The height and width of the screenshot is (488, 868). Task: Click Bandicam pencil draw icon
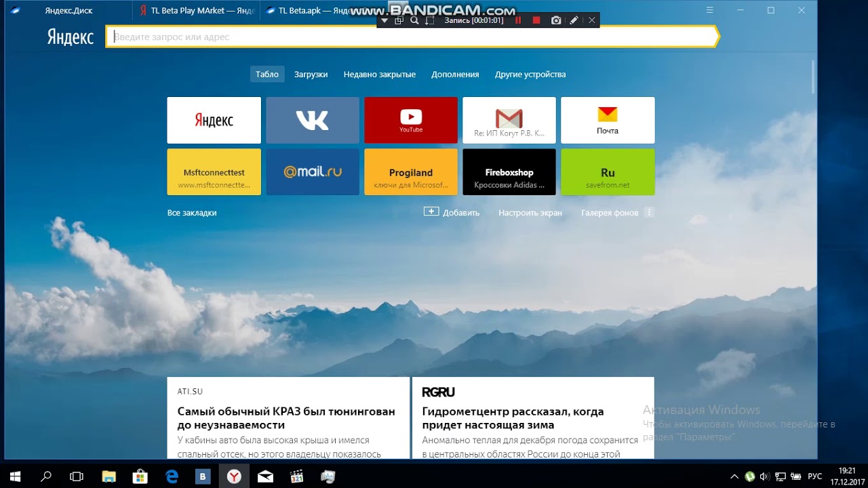[x=574, y=20]
